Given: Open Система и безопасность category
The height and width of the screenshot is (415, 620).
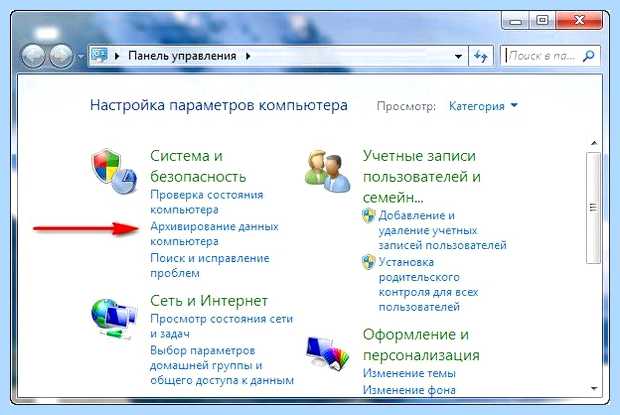Looking at the screenshot, I should (198, 166).
